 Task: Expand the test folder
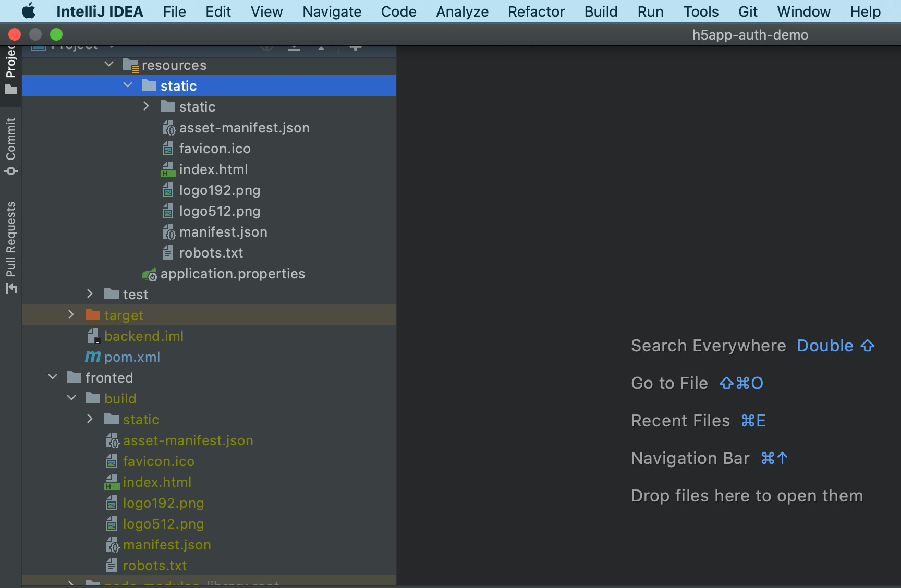tap(90, 294)
